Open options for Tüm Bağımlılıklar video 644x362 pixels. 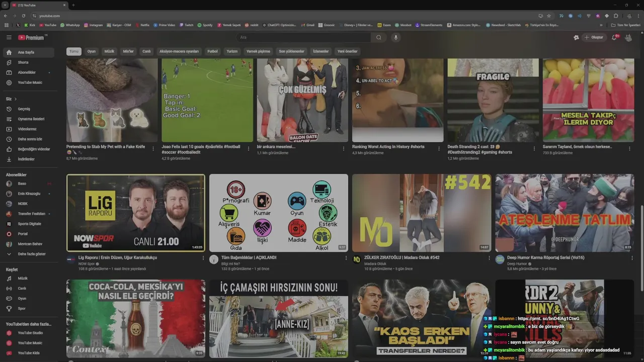(x=346, y=258)
